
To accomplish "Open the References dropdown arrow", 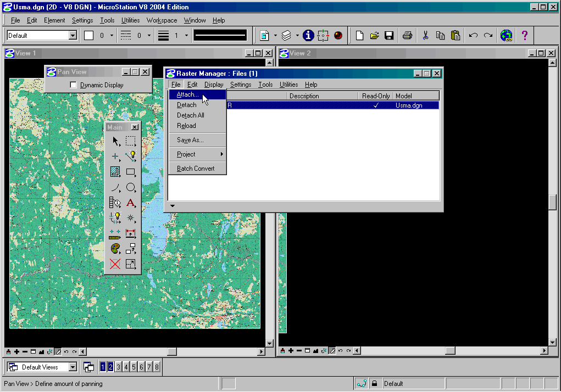I will (275, 35).
